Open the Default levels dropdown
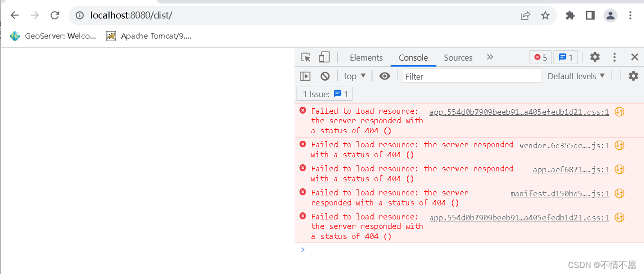644x274 pixels. pyautogui.click(x=576, y=76)
